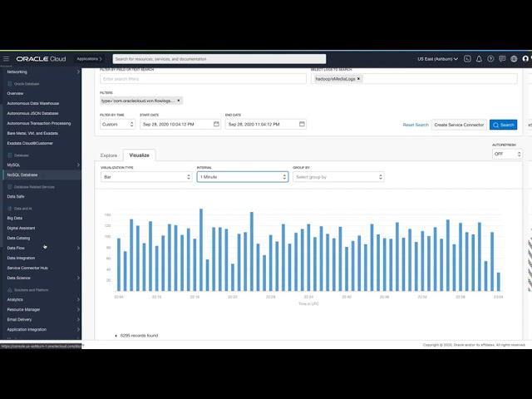532x399 pixels.
Task: Expand the MySQL submenu
Action: click(78, 165)
